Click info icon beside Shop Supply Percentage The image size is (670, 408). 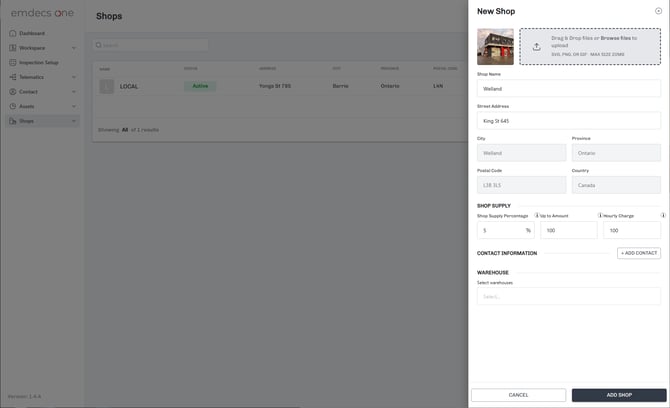click(537, 215)
